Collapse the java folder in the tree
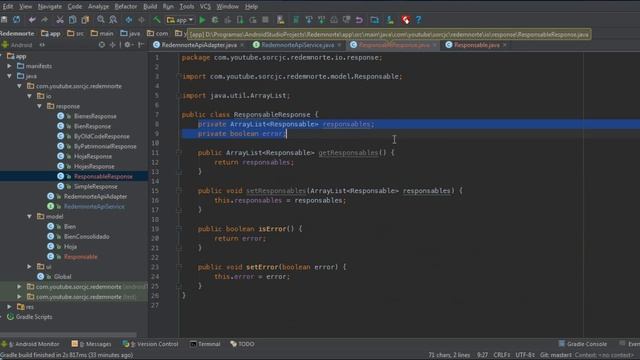The width and height of the screenshot is (640, 360). coord(9,76)
